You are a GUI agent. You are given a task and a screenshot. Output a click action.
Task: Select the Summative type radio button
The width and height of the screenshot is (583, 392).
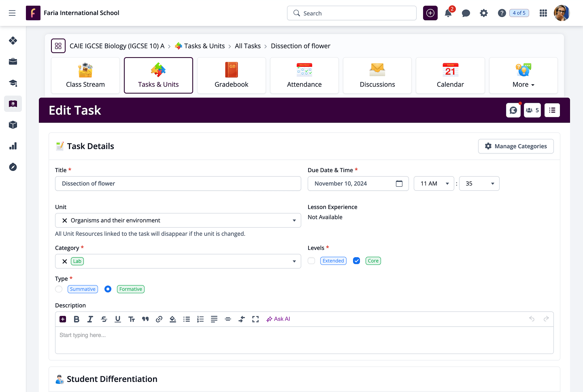click(x=59, y=289)
